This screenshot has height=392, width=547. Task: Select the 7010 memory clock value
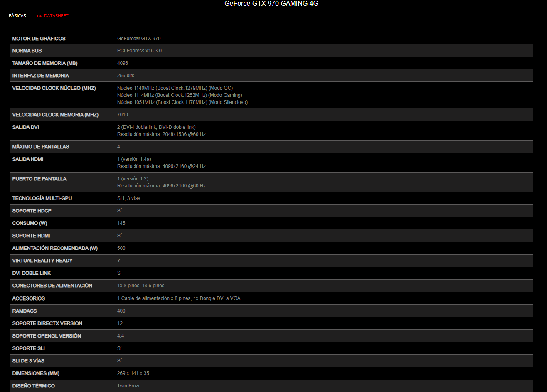123,115
